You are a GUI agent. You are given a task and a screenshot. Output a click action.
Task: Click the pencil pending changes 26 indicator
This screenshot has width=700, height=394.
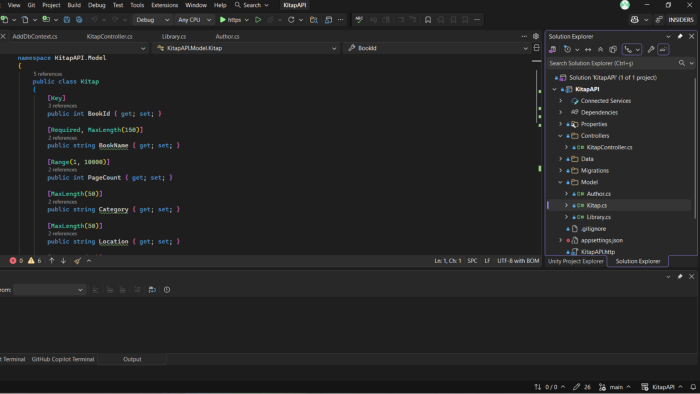582,387
